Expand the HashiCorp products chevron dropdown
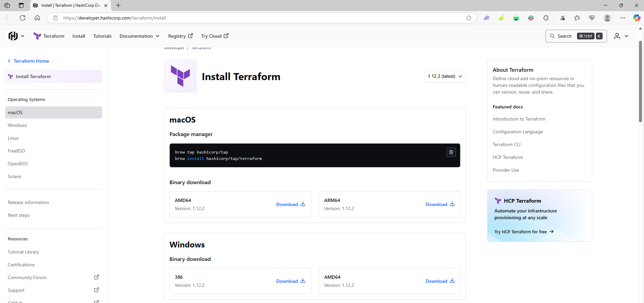Viewport: 644px width, 303px height. 23,36
